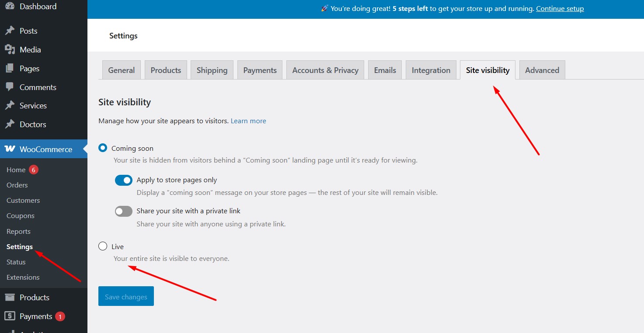This screenshot has height=333, width=644.
Task: Click the Pages stack icon
Action: coord(10,68)
